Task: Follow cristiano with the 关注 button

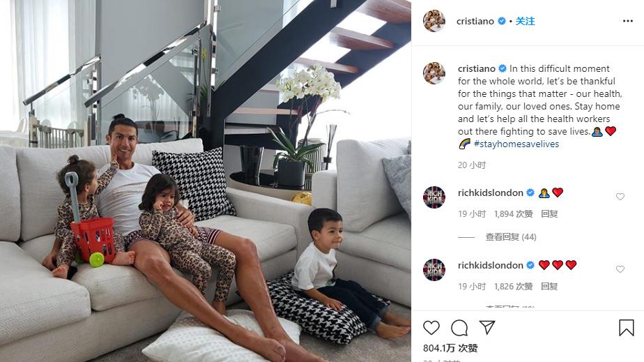Action: pos(526,21)
